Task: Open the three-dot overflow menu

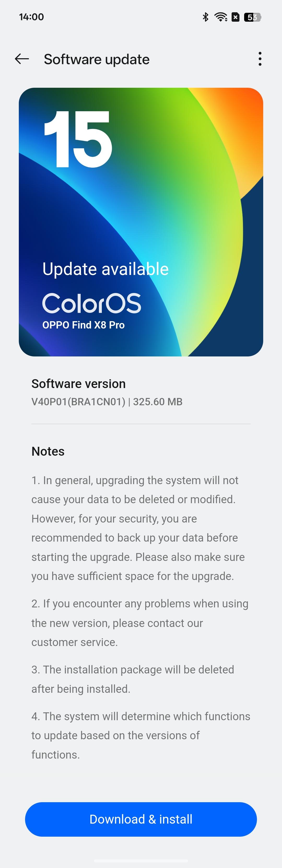Action: pos(260,59)
